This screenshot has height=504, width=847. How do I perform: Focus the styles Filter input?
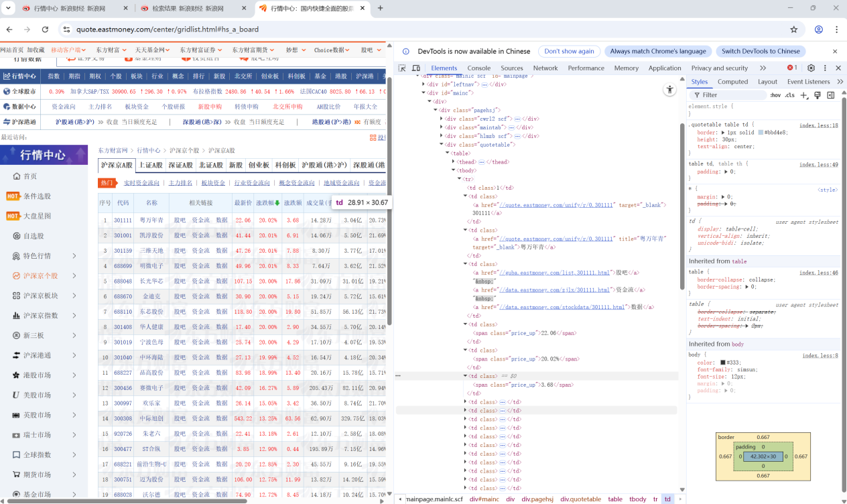(x=729, y=95)
